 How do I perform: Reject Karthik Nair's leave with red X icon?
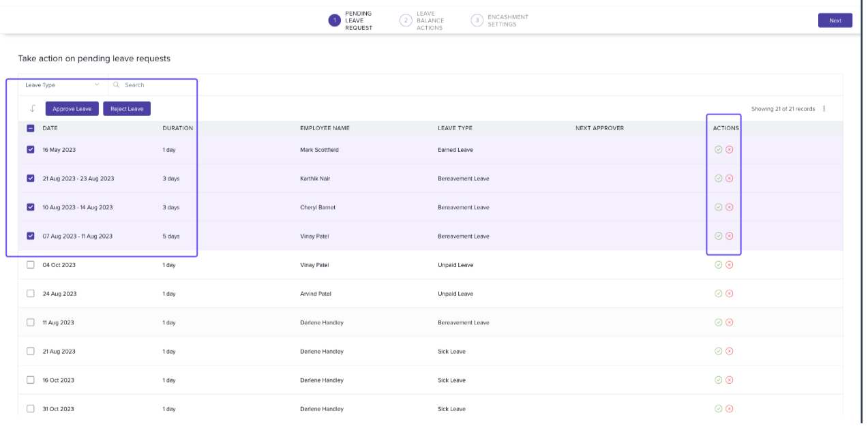point(729,179)
